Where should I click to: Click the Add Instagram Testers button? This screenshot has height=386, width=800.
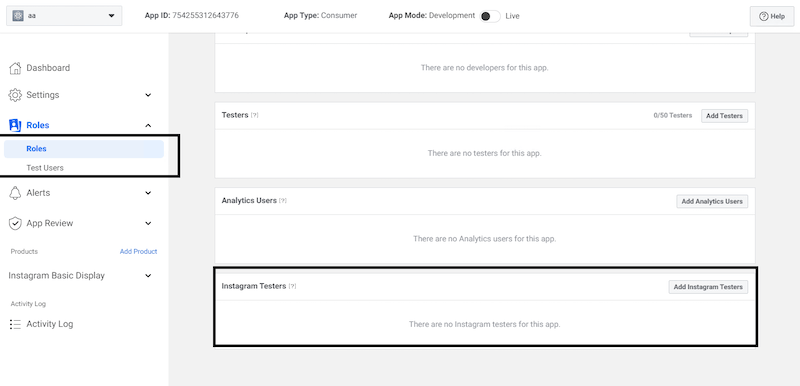click(x=708, y=287)
